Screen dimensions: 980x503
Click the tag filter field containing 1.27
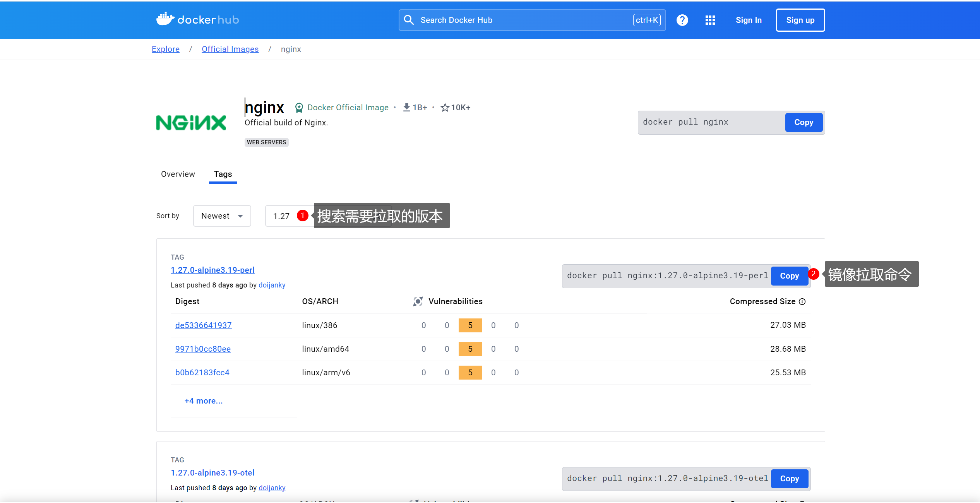click(x=282, y=216)
